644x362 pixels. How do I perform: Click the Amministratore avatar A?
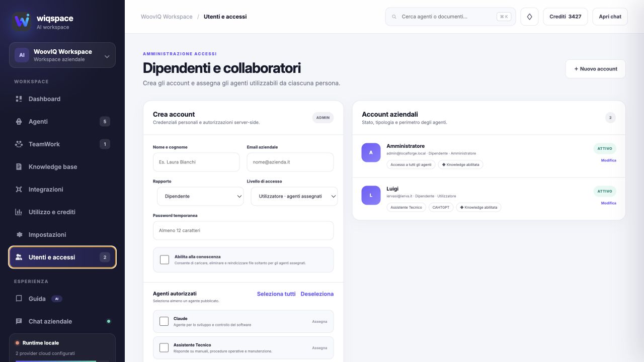coord(371,152)
